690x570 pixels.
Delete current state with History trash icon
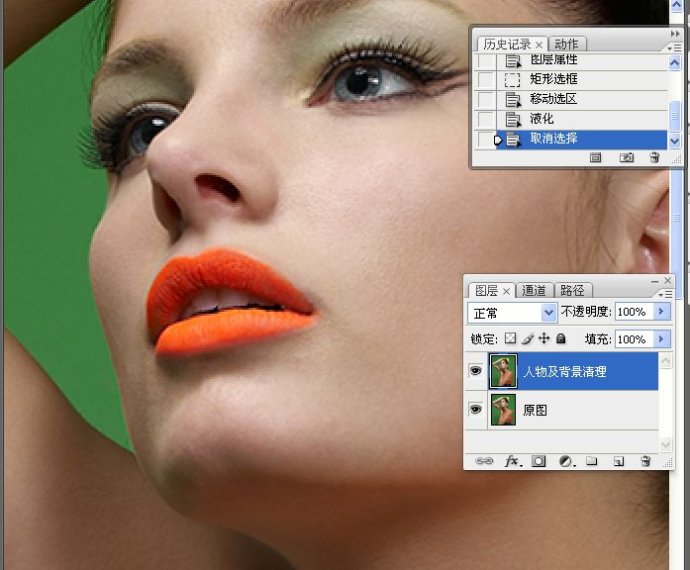[x=654, y=157]
